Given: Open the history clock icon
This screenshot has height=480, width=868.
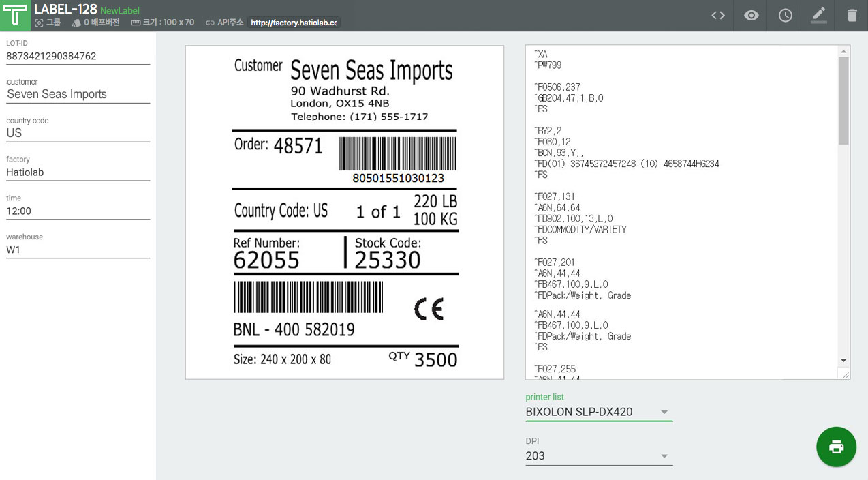Looking at the screenshot, I should point(786,15).
